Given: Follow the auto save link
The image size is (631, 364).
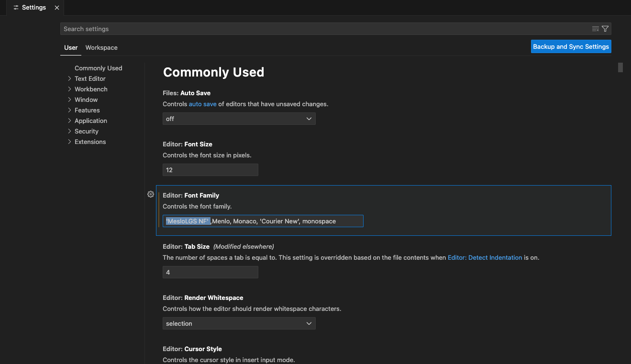Looking at the screenshot, I should tap(203, 104).
